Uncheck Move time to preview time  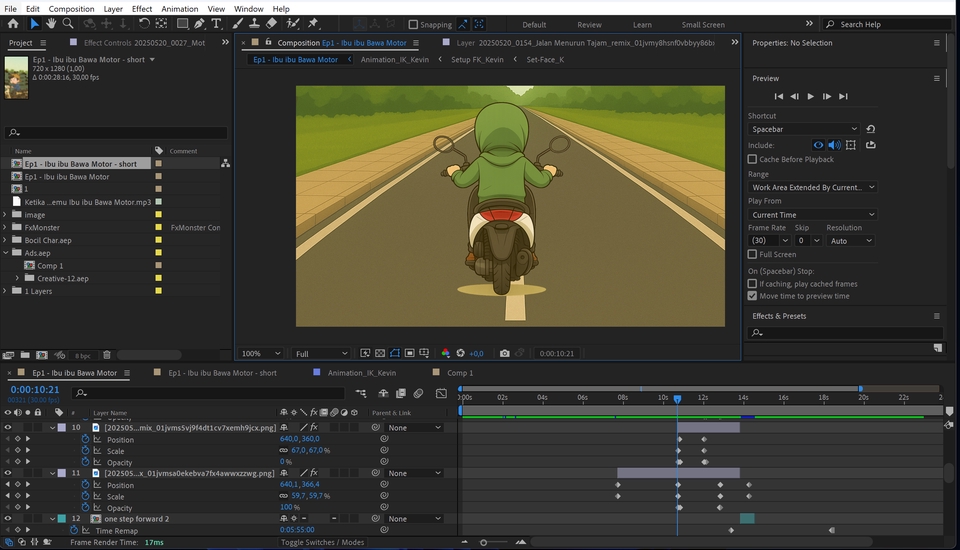pyautogui.click(x=752, y=296)
